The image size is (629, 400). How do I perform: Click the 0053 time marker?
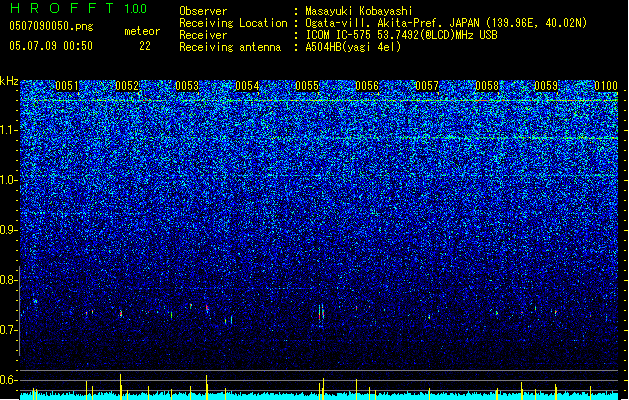(x=187, y=86)
